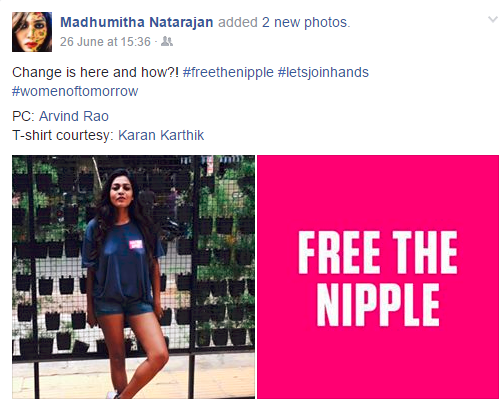This screenshot has width=499, height=401.
Task: View Karan Karthik's tagged profile
Action: pos(161,135)
